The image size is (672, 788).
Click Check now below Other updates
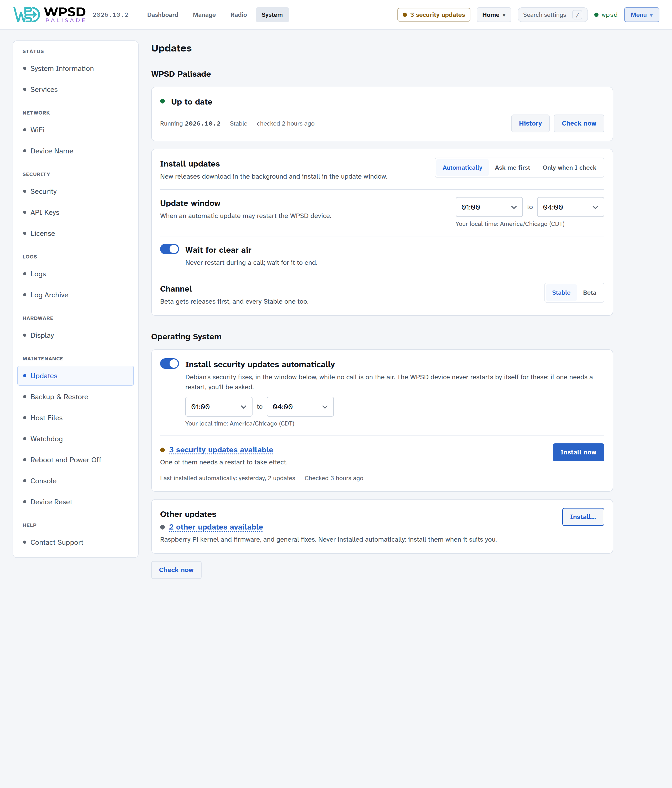(176, 570)
